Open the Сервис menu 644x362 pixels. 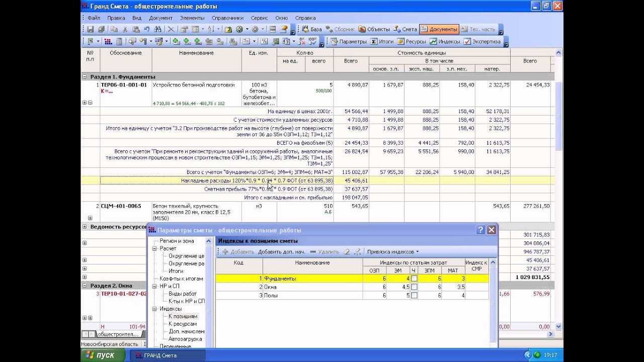pos(259,18)
